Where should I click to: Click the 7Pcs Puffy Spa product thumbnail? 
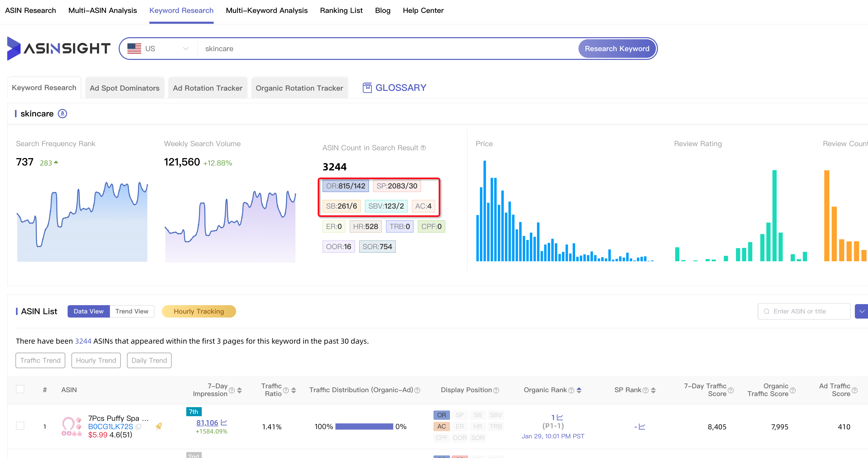71,427
